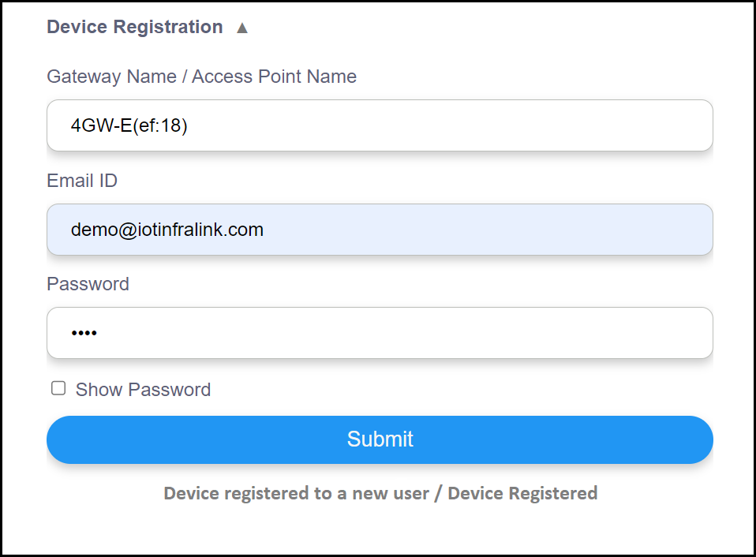Enable the Show Password checkbox

tap(58, 388)
